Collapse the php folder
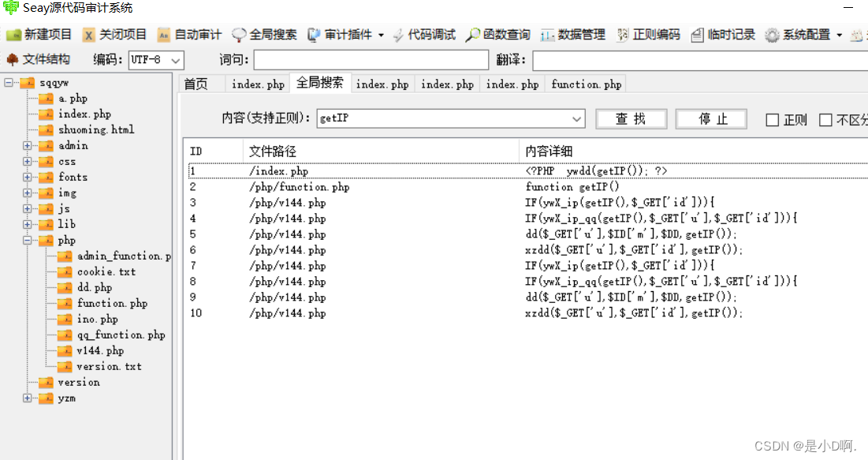 click(x=27, y=241)
